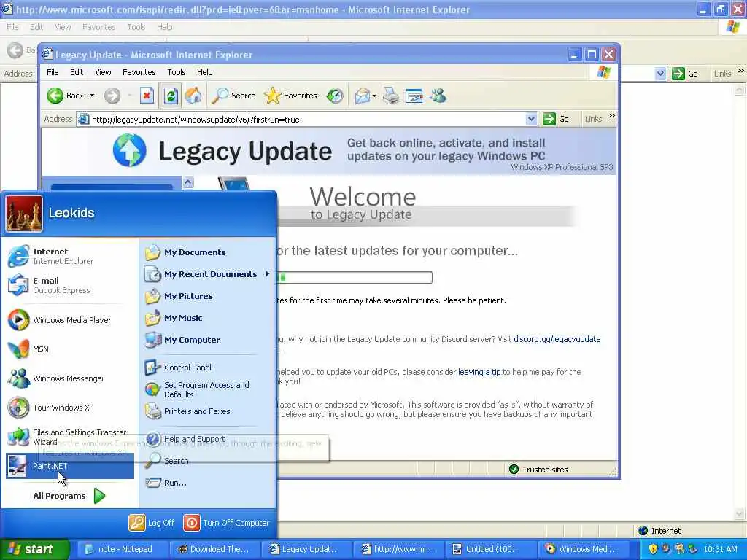Open Search pane from toolbar
Image resolution: width=747 pixels, height=560 pixels.
point(234,96)
